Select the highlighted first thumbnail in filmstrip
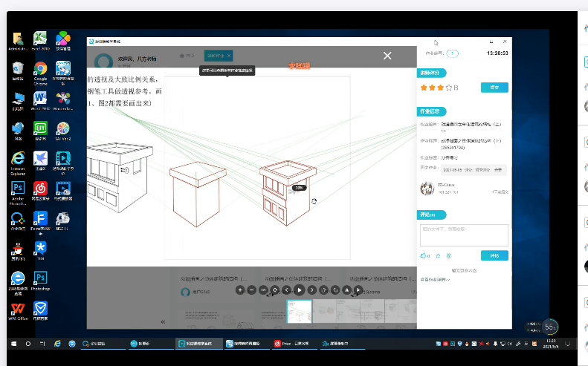Viewport: 588px width, 366px height. point(299,310)
